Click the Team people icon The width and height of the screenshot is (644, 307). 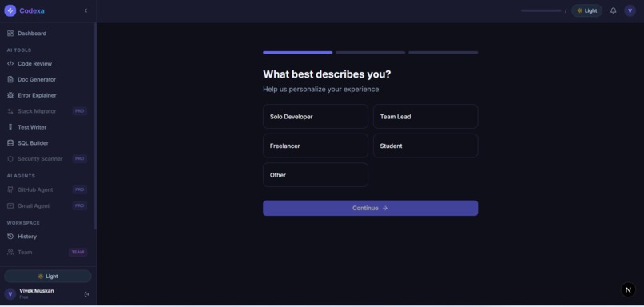pos(10,253)
